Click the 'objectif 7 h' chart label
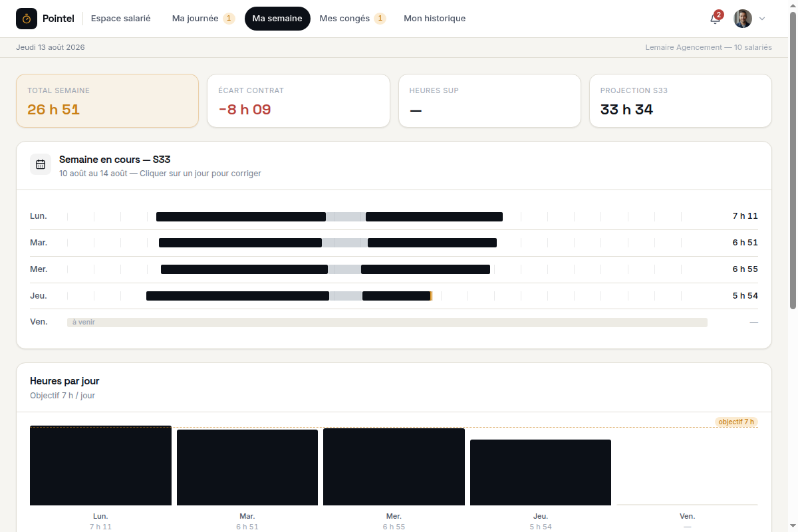The height and width of the screenshot is (532, 798). point(736,422)
